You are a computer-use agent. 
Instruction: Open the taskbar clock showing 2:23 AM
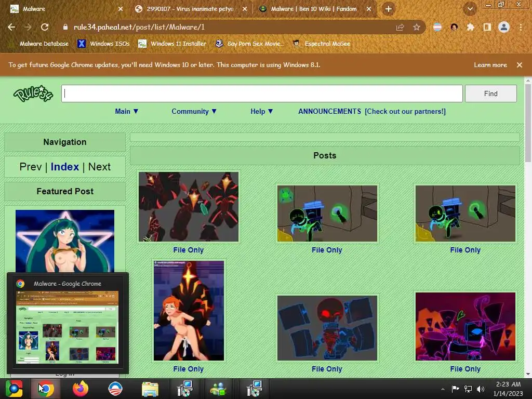tap(508, 389)
